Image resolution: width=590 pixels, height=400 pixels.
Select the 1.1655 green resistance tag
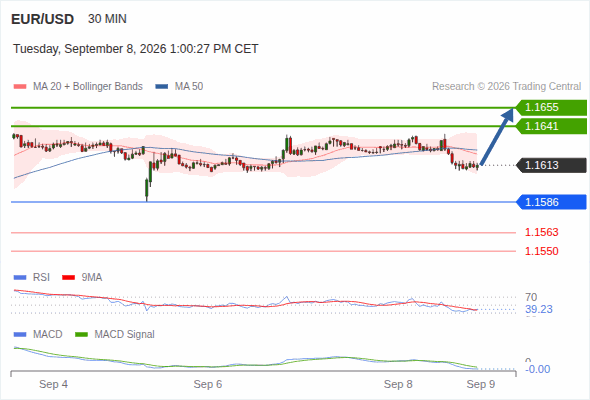point(551,108)
